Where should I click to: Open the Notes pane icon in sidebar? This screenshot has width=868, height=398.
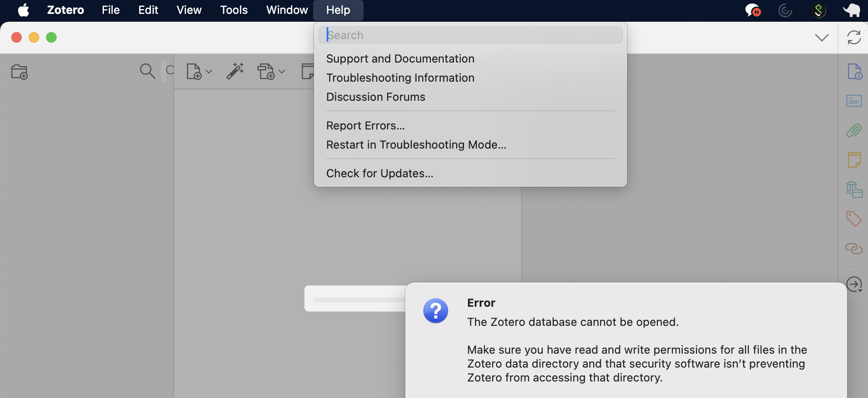click(x=854, y=160)
